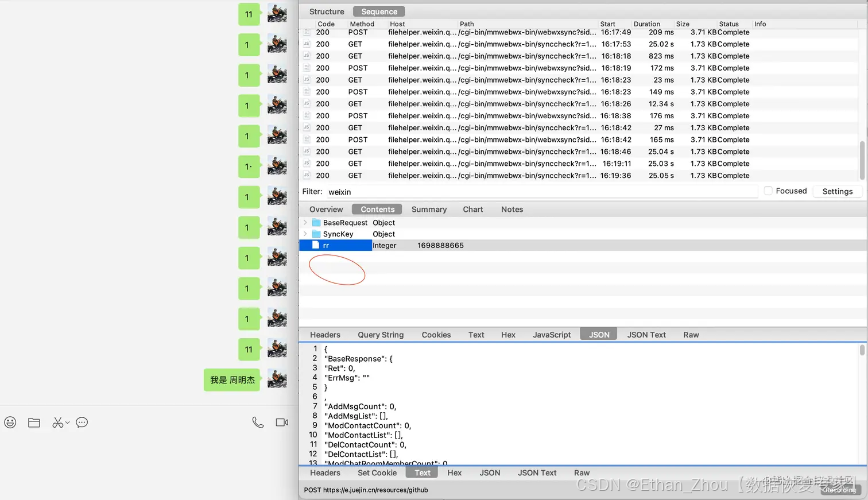
Task: Select the request started at 16:17:53
Action: tap(580, 44)
